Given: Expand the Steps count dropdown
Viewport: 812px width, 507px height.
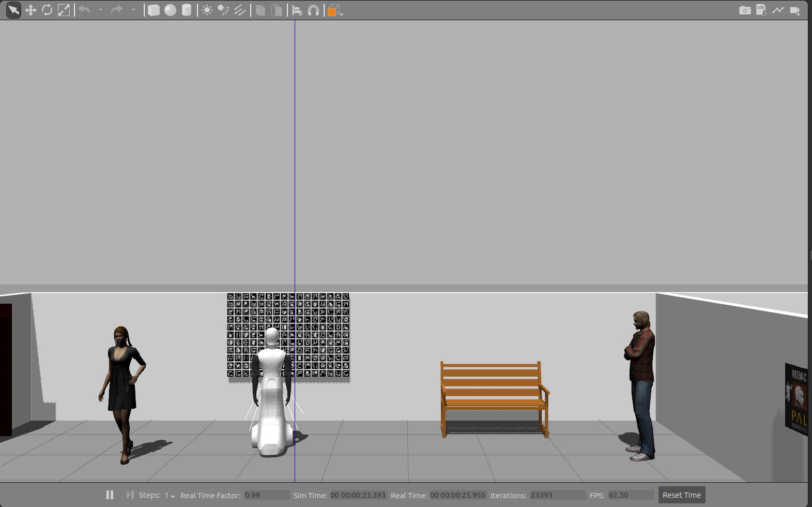Looking at the screenshot, I should pyautogui.click(x=170, y=496).
